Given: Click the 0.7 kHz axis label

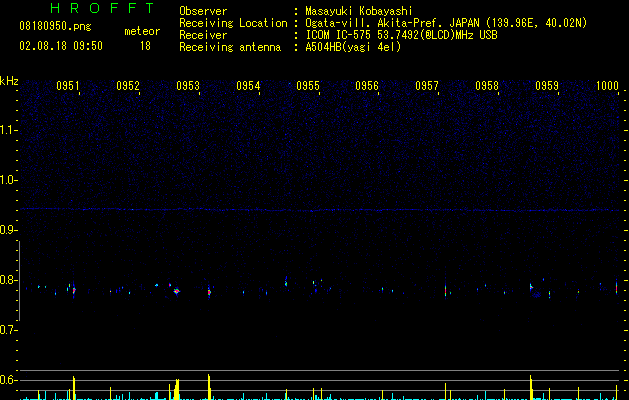Looking at the screenshot, I should pos(7,330).
